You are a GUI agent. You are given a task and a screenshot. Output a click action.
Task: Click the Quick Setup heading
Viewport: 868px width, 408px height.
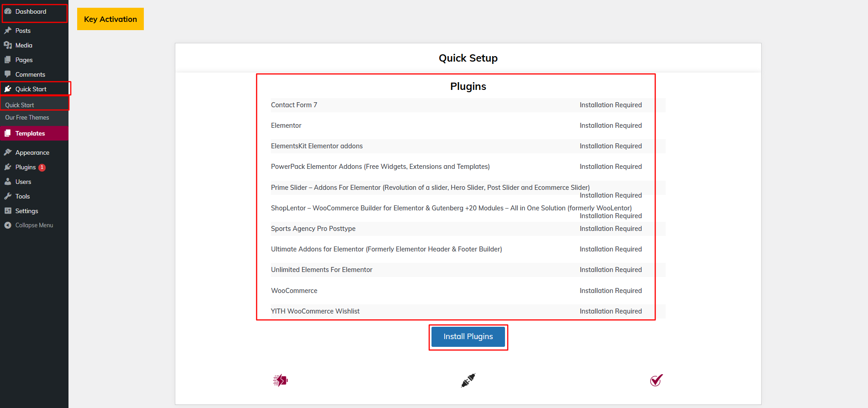tap(468, 58)
